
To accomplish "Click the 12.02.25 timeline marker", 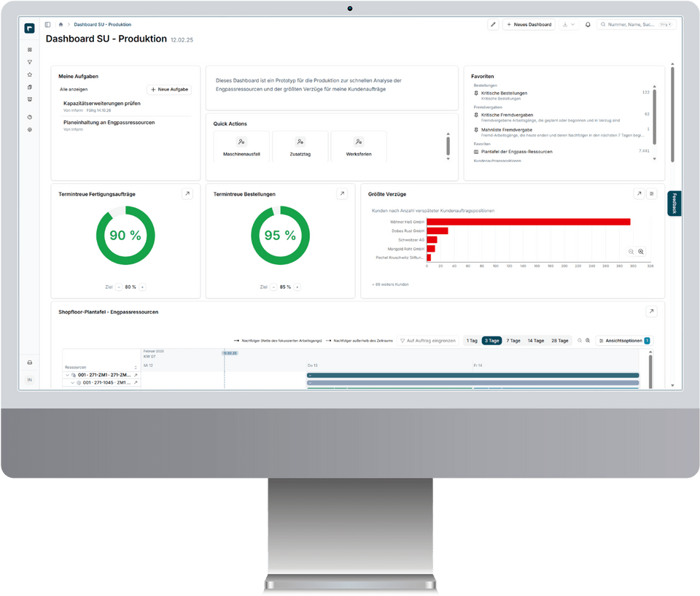I will point(230,353).
